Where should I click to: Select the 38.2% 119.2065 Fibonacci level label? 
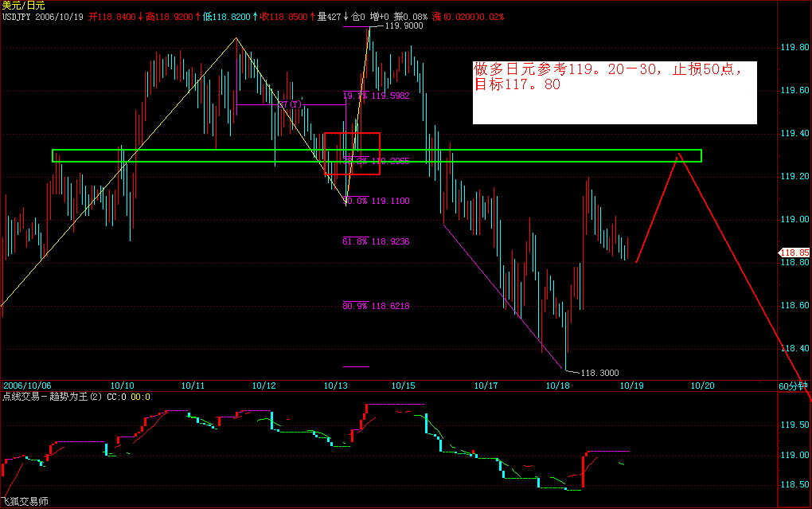coord(376,161)
